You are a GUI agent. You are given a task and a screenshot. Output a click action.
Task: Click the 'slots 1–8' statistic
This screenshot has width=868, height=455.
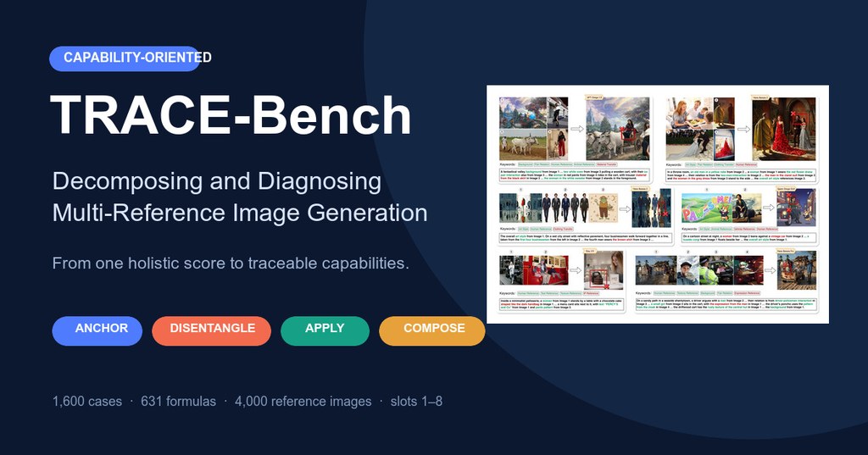(416, 402)
